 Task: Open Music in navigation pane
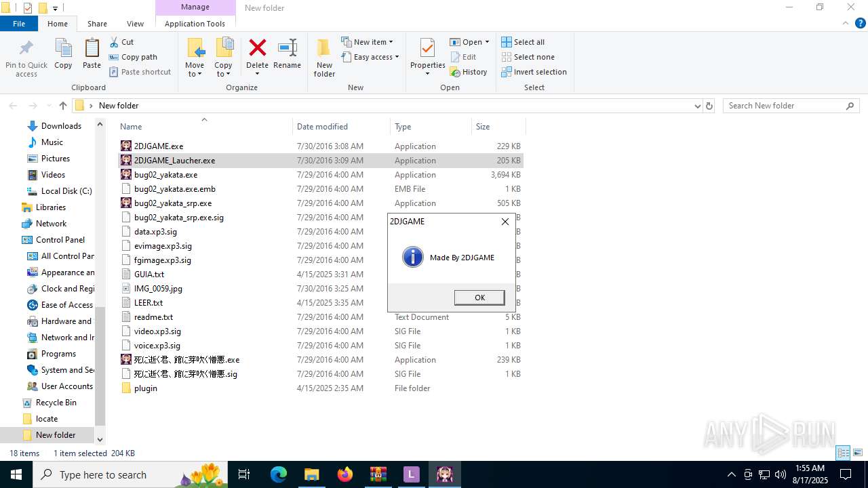(x=52, y=142)
